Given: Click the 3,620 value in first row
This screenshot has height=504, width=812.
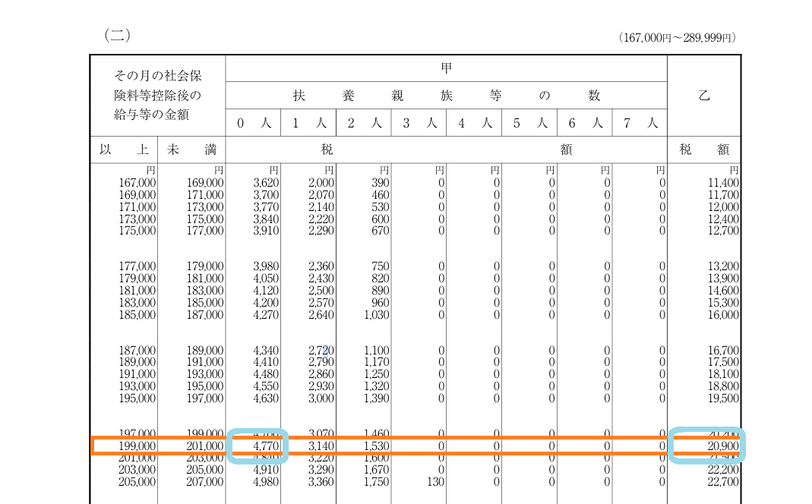Looking at the screenshot, I should [x=264, y=183].
